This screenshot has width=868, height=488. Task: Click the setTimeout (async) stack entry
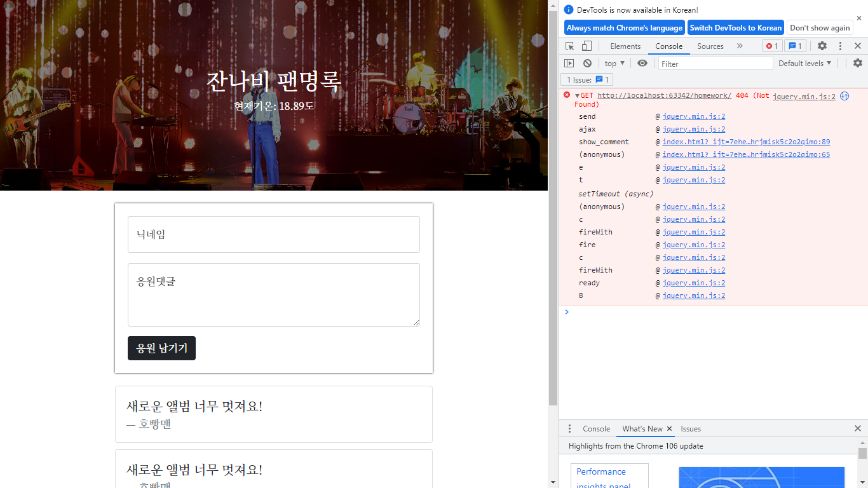616,194
